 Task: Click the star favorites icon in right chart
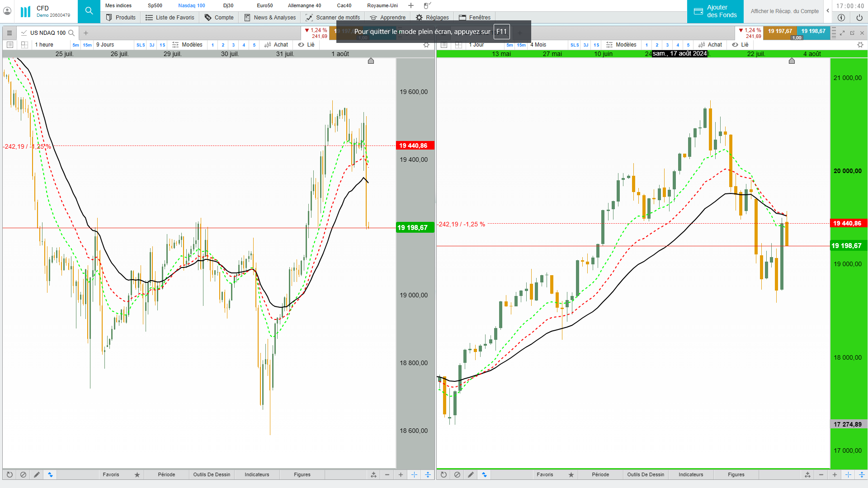pyautogui.click(x=571, y=475)
